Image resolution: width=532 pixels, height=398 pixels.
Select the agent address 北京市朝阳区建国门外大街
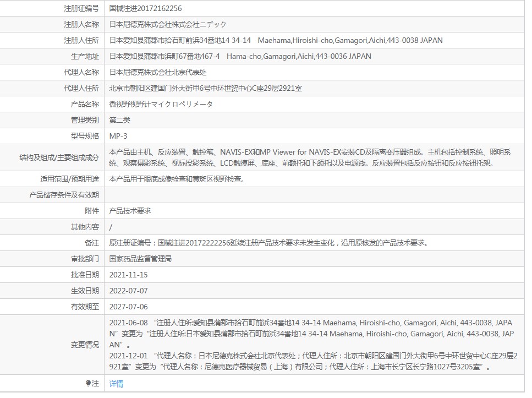coord(205,88)
